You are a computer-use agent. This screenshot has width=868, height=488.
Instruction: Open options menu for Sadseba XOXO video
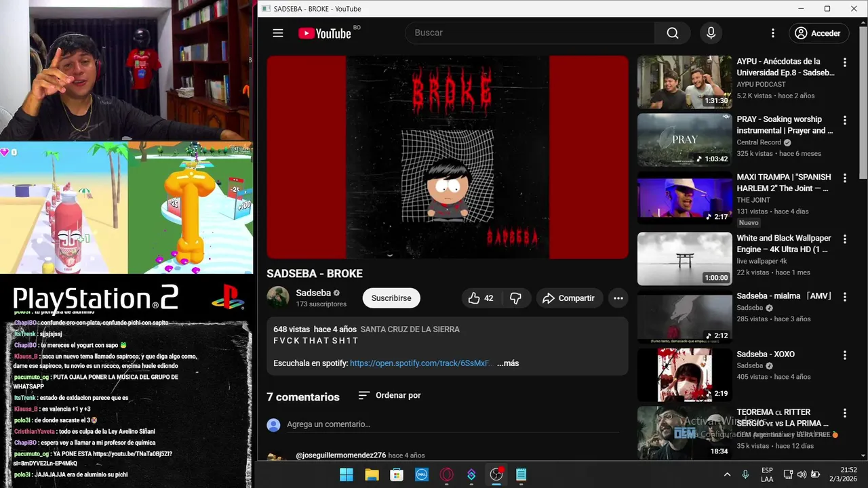pos(845,355)
